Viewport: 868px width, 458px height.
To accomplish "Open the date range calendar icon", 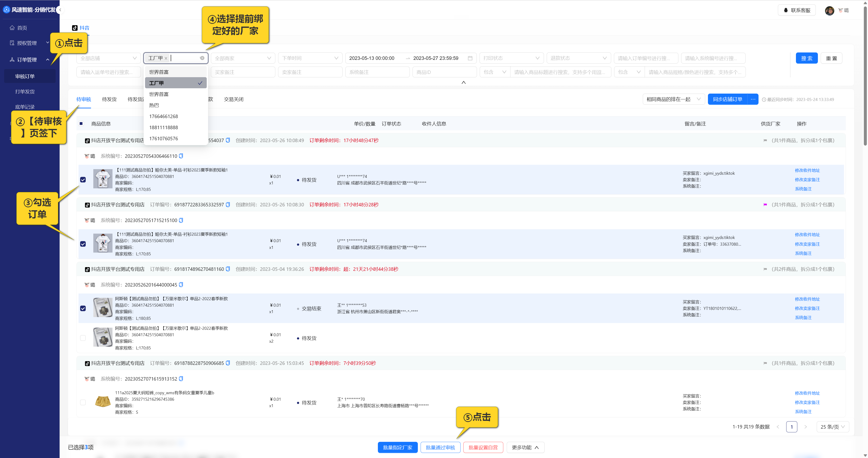I will tap(470, 58).
